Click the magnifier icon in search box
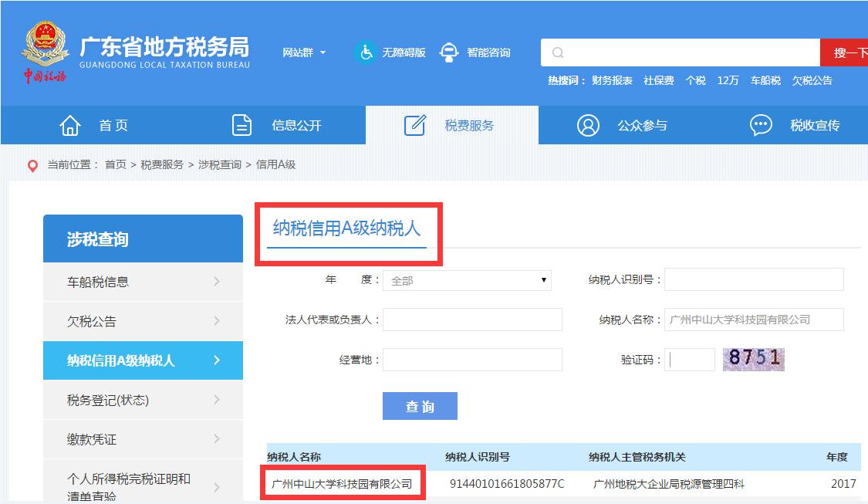Screen dimensions: 868x504 558,52
